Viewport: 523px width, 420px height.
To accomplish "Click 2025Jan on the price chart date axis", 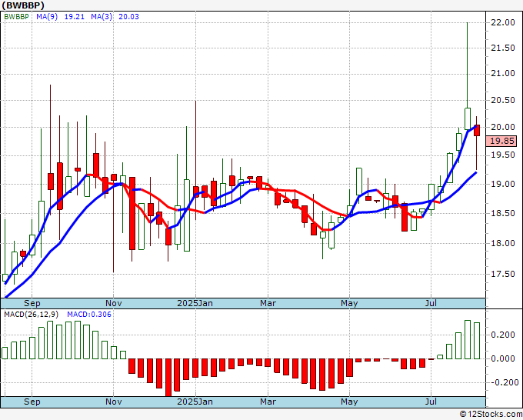I will tap(195, 303).
